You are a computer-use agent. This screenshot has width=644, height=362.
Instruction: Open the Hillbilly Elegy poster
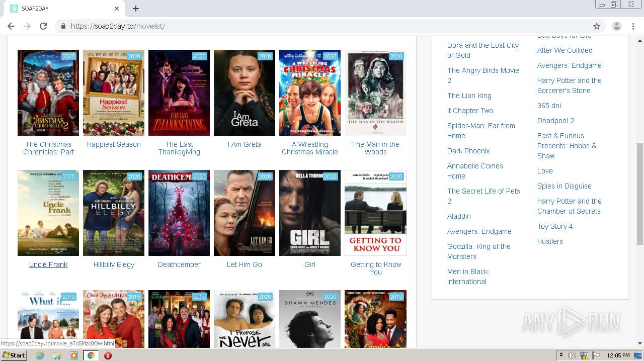click(x=114, y=213)
